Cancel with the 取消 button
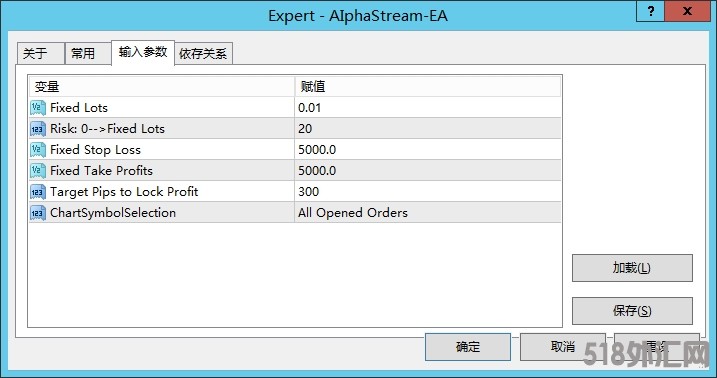 click(x=562, y=347)
